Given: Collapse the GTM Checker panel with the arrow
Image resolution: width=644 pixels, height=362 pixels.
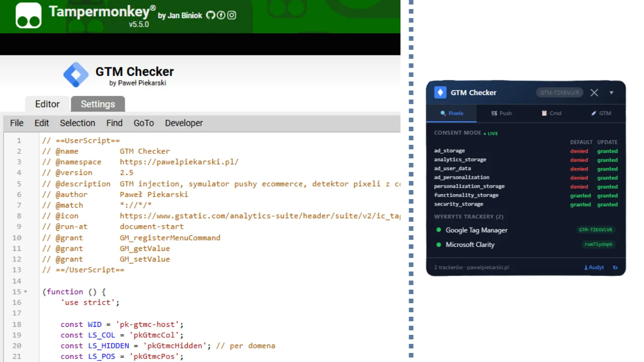Looking at the screenshot, I should 611,93.
